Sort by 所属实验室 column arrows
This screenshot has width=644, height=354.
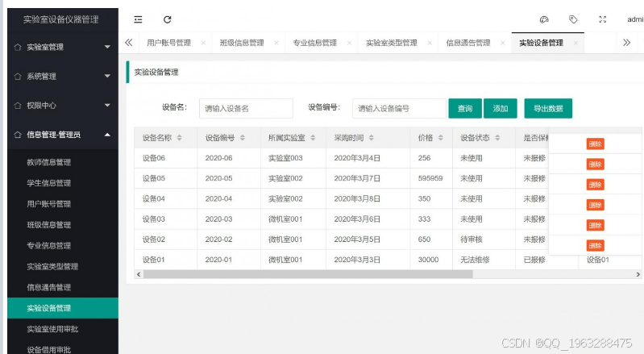click(x=313, y=138)
